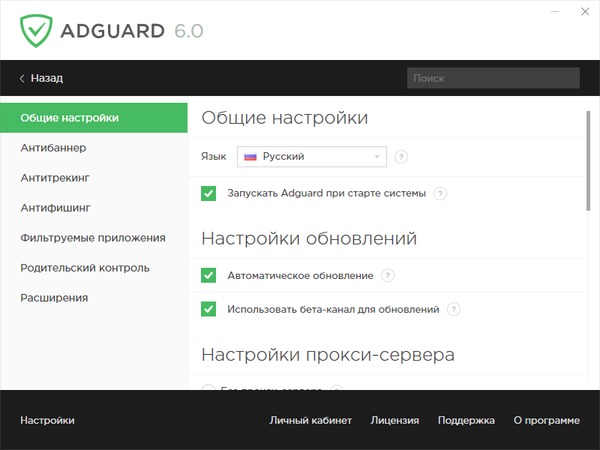Click help icon beside Автоматическое обновление
Viewport: 600px width, 450px height.
pyautogui.click(x=388, y=275)
